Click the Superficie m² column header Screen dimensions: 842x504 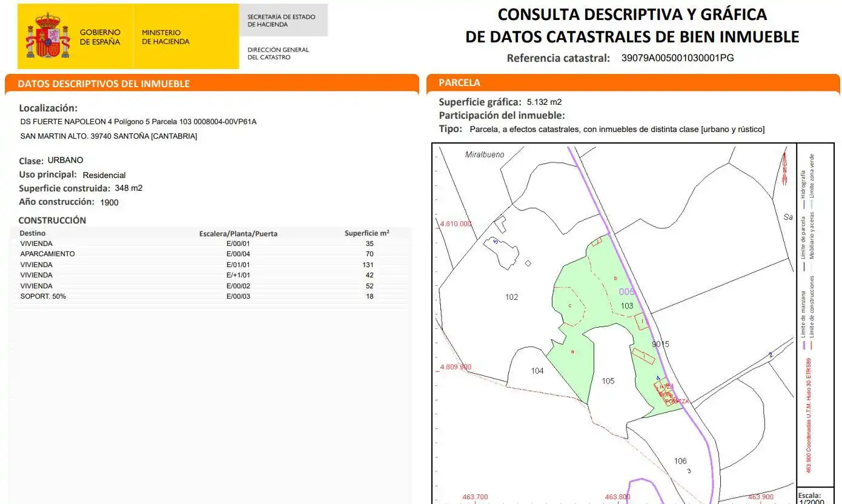[x=367, y=233]
